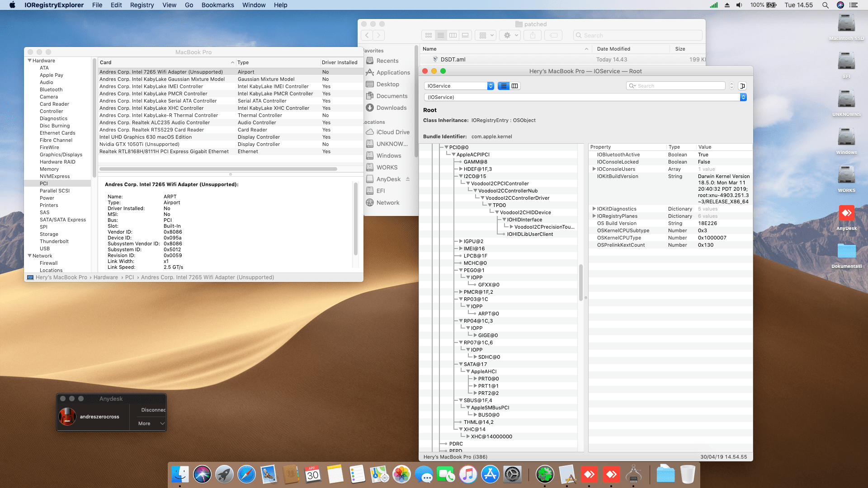The image size is (868, 488).
Task: Open Macintosh SSD desktop drive
Action: tap(846, 27)
